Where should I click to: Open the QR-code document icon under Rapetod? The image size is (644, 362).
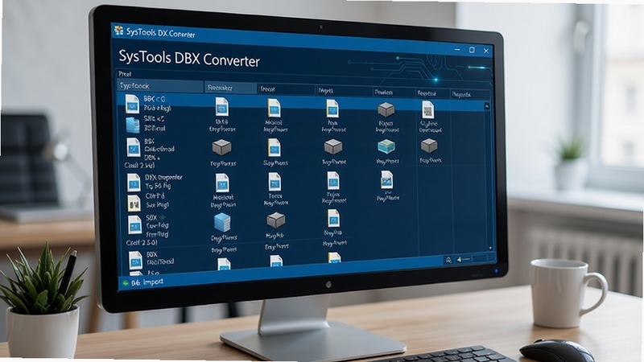(428, 109)
